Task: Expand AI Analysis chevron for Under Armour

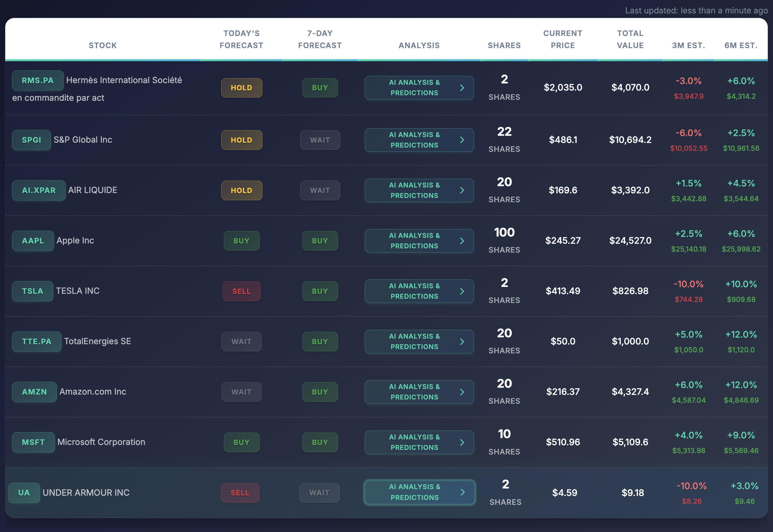Action: click(463, 492)
